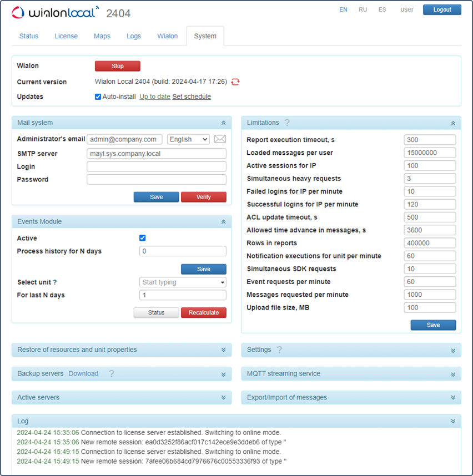
Task: Click Rows in reports field
Action: [x=430, y=243]
